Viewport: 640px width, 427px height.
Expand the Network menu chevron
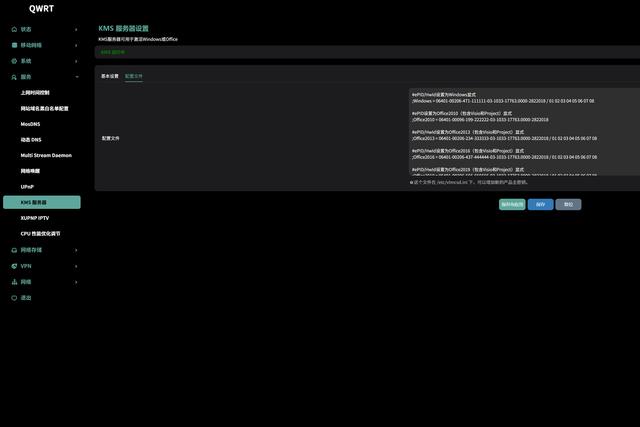coord(76,282)
